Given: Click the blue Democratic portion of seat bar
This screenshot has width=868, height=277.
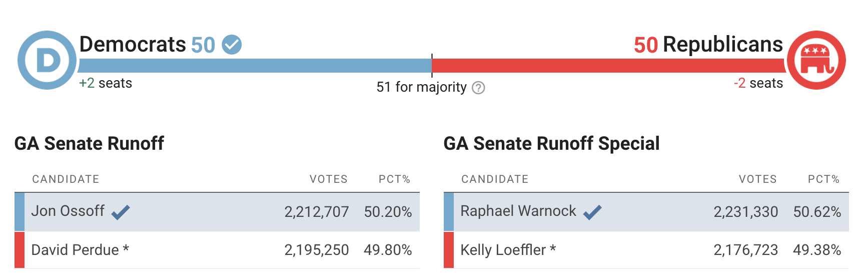Looking at the screenshot, I should coord(255,66).
